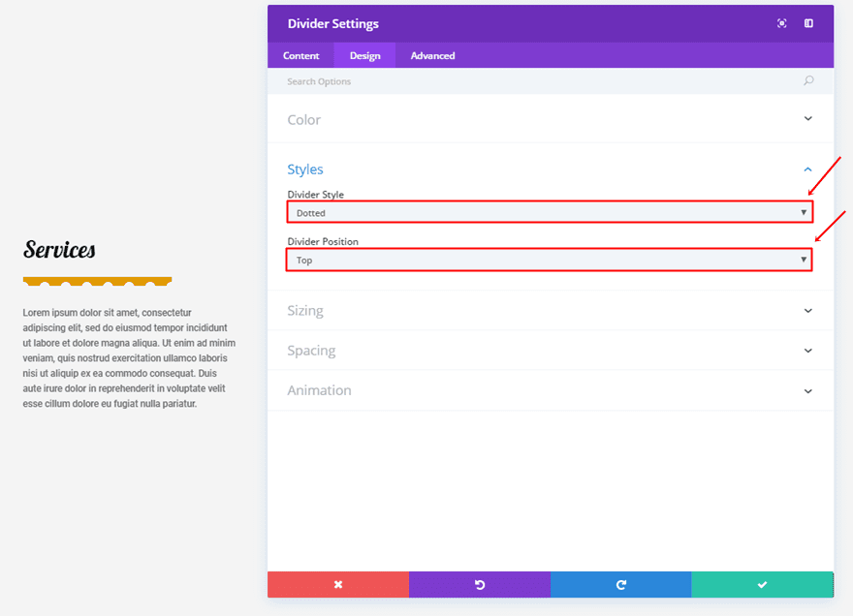
Task: Click the green save checkmark button
Action: pyautogui.click(x=762, y=584)
